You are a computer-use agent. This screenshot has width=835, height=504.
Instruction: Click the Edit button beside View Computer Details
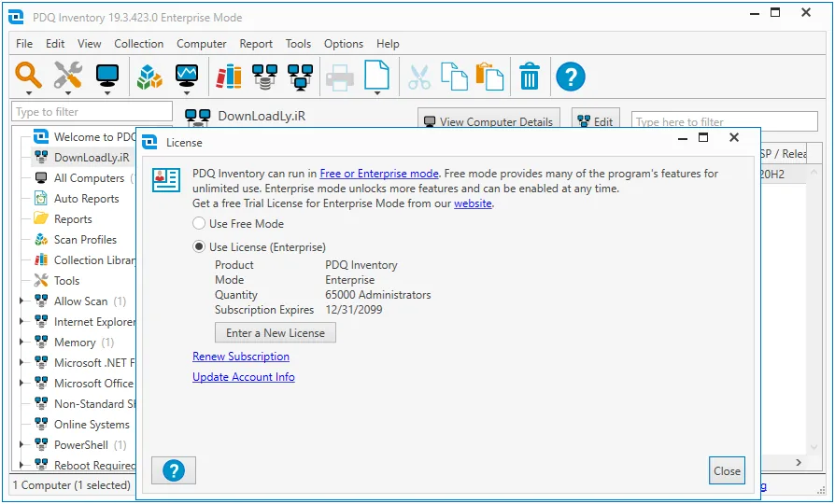tap(595, 119)
